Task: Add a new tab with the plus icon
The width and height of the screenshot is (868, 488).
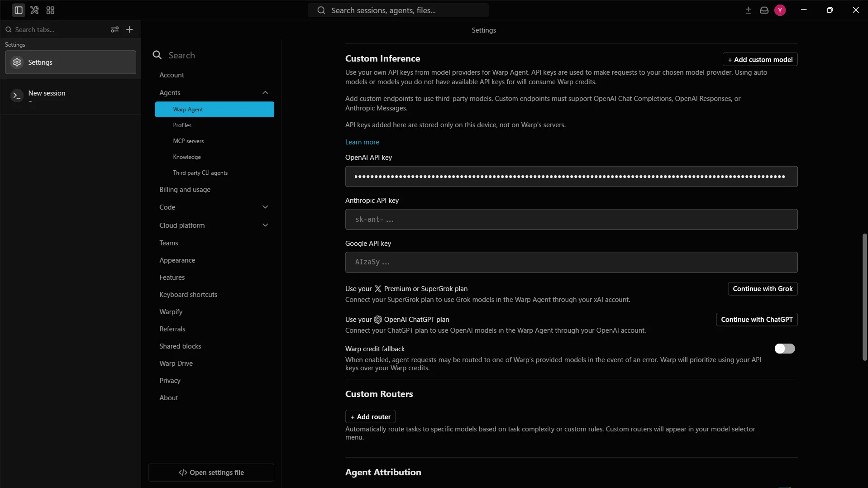Action: tap(129, 29)
